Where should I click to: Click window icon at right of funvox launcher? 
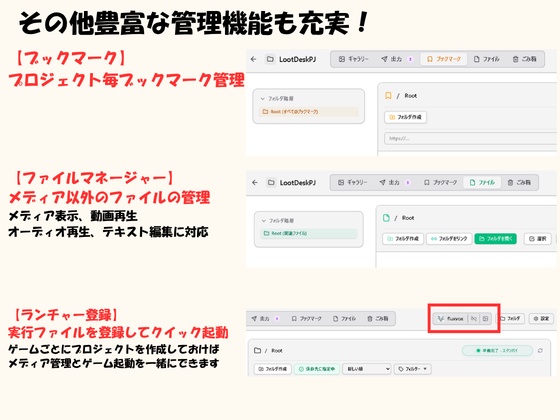click(485, 319)
